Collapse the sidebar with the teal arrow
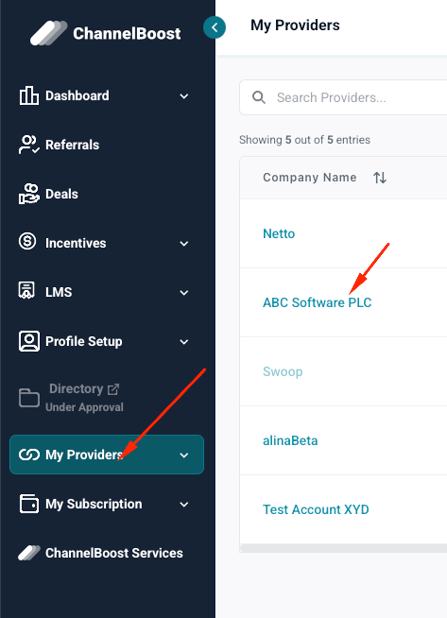Viewport: 447px width, 618px height. (214, 28)
